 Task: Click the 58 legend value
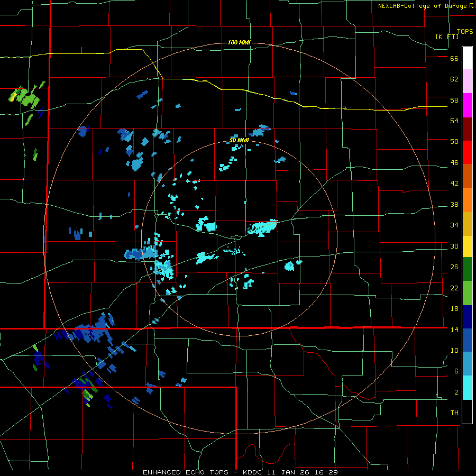pyautogui.click(x=454, y=100)
